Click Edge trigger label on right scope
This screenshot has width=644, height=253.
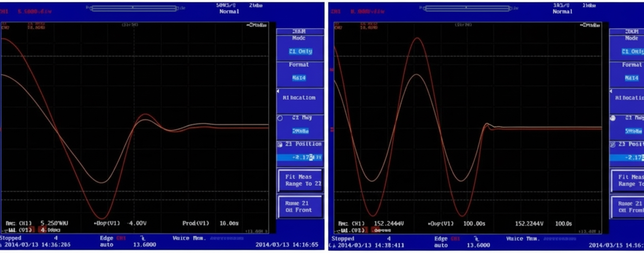440,238
